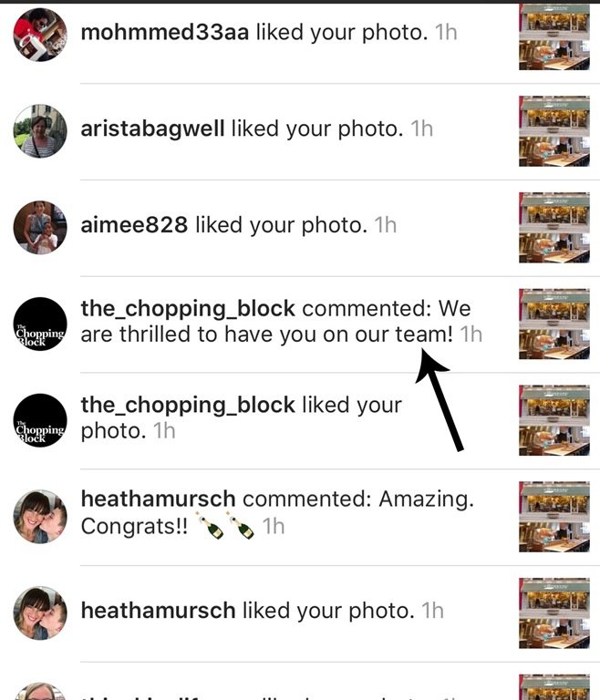Open heathamursch username in comment notification
600x700 pixels.
click(x=158, y=499)
